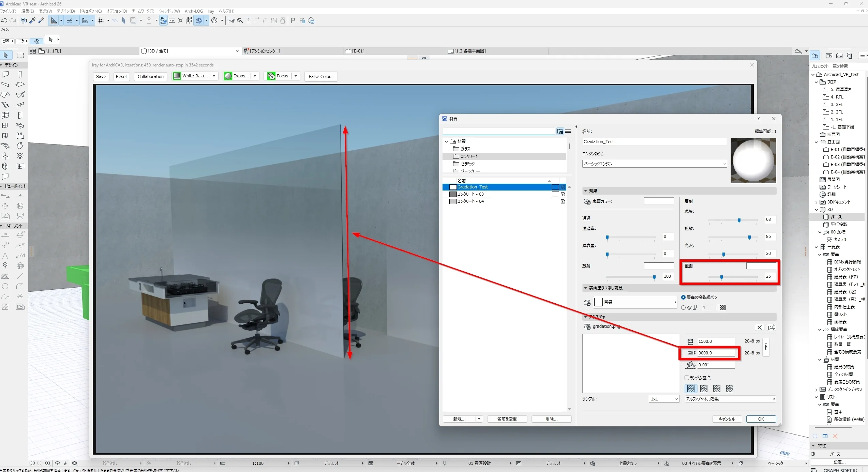Select first texture mirroring pattern icon

click(691, 389)
